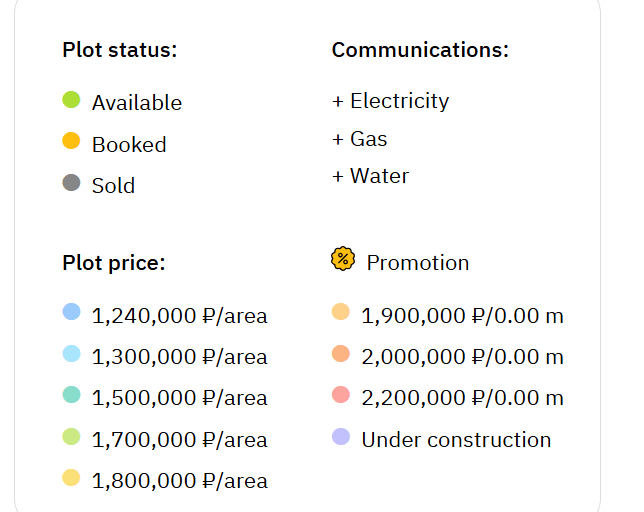Select the lime 1,700,000 ₽/area swatch
The image size is (644, 512).
pyautogui.click(x=71, y=437)
